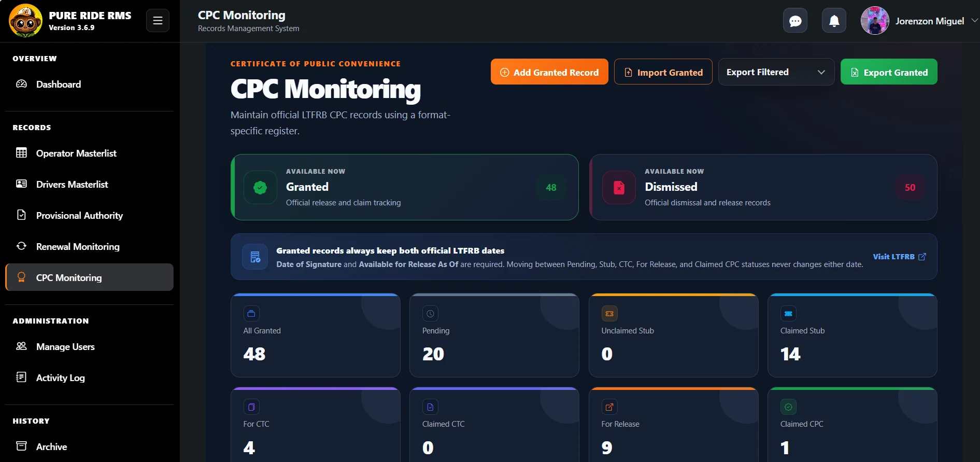
Task: Open the chat messages icon
Action: coord(795,21)
